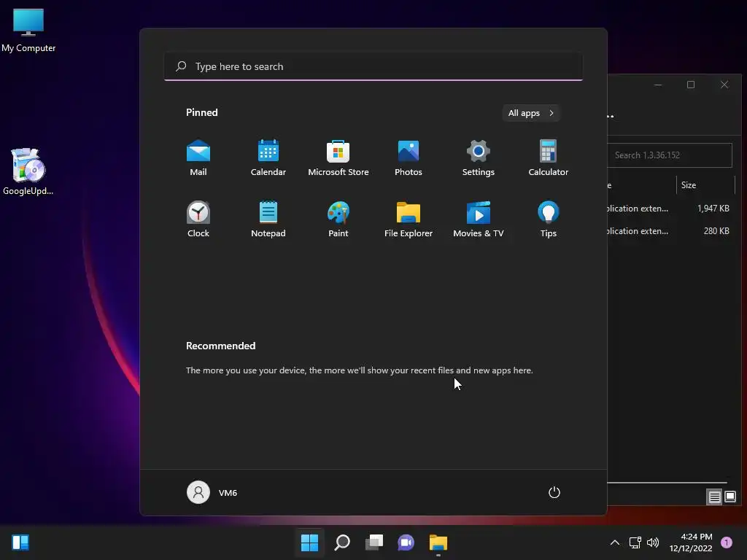
Task: Select the GoogleUpd... desktop icon
Action: (x=28, y=171)
